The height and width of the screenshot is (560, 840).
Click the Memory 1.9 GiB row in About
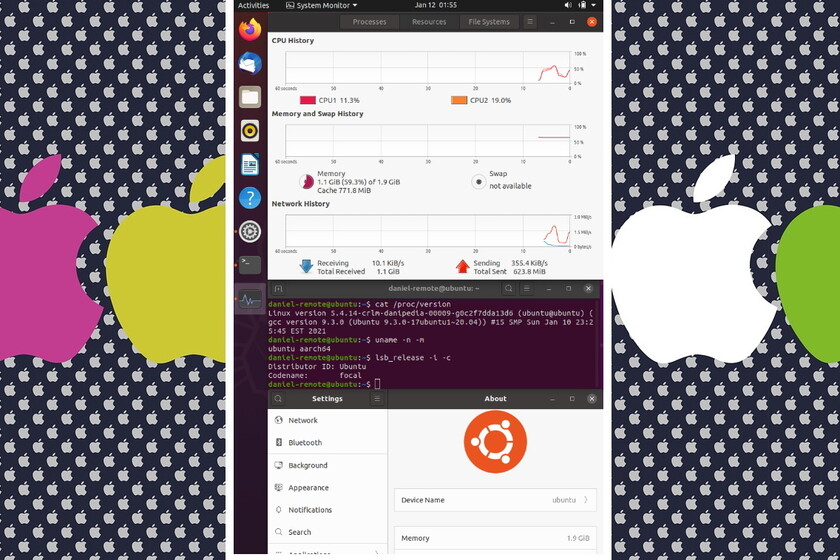click(495, 538)
